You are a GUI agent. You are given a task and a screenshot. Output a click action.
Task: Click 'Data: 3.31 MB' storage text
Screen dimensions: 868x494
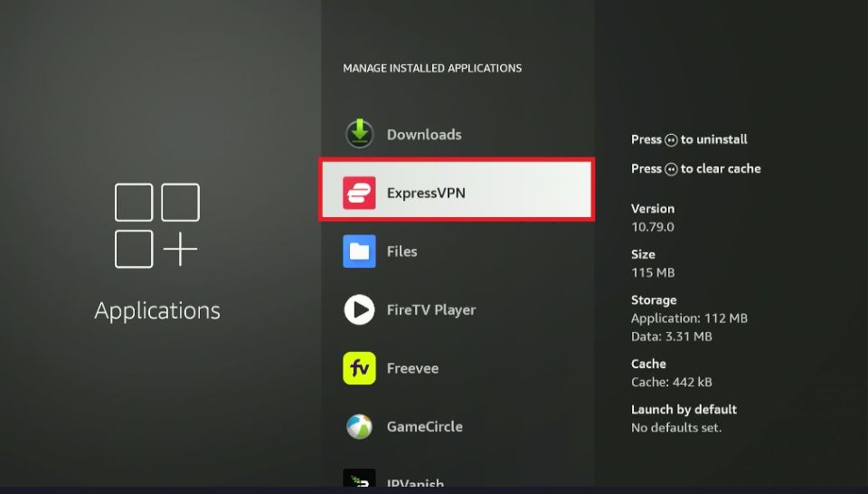[x=672, y=337]
